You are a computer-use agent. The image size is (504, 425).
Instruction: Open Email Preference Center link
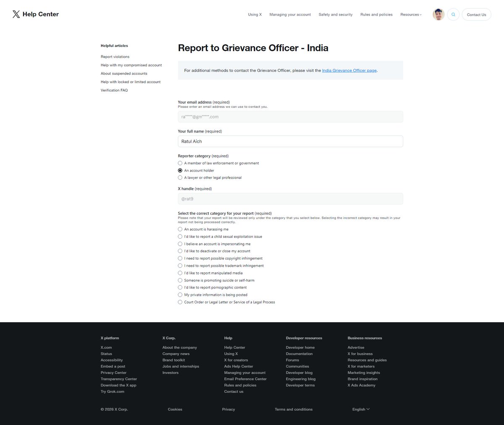[x=245, y=379]
